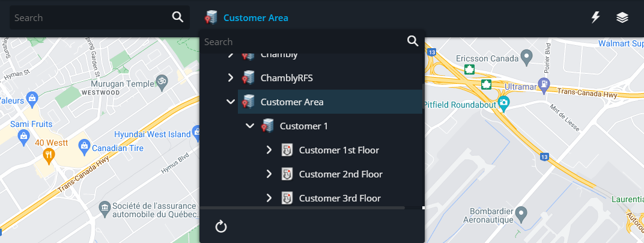Click the Valeurs shopping marker

(x=32, y=99)
